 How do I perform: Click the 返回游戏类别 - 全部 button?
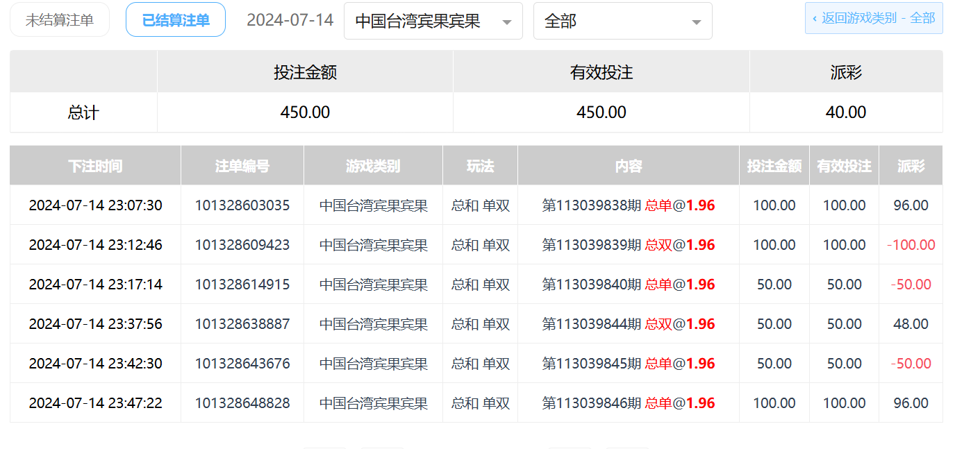coord(874,19)
